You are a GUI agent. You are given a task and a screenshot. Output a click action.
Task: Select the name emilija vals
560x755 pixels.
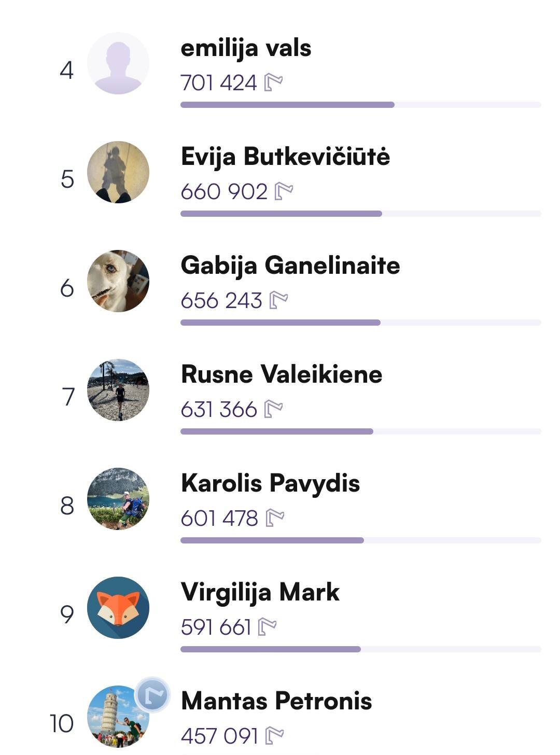click(x=246, y=48)
